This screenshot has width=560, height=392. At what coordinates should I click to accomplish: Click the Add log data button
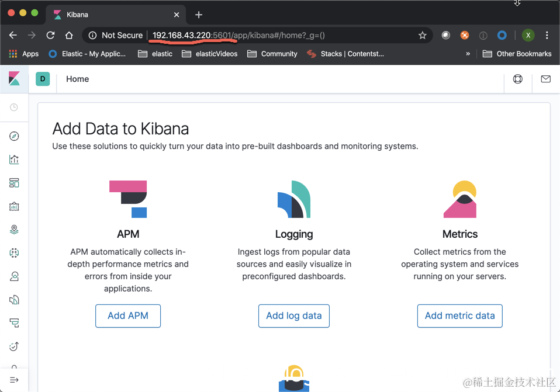pos(294,316)
